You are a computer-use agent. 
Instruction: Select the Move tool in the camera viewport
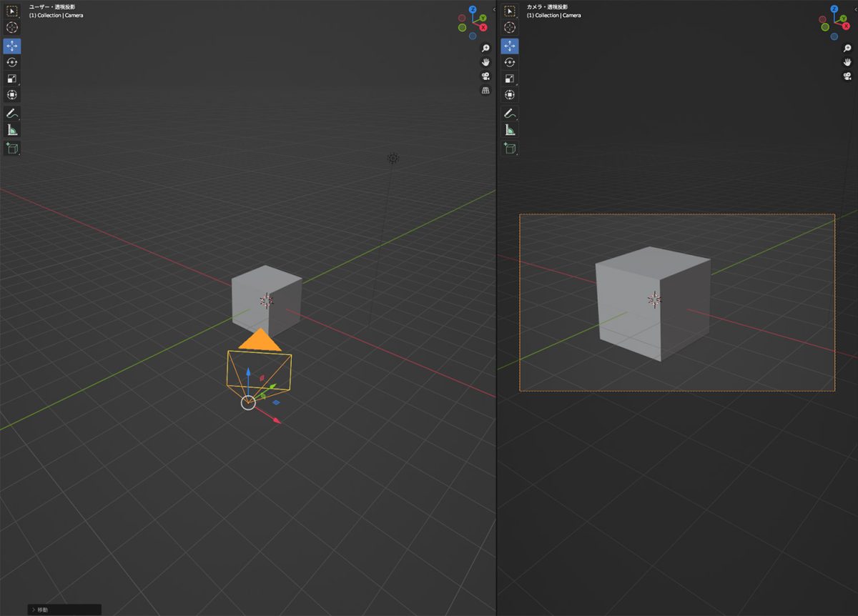[510, 46]
